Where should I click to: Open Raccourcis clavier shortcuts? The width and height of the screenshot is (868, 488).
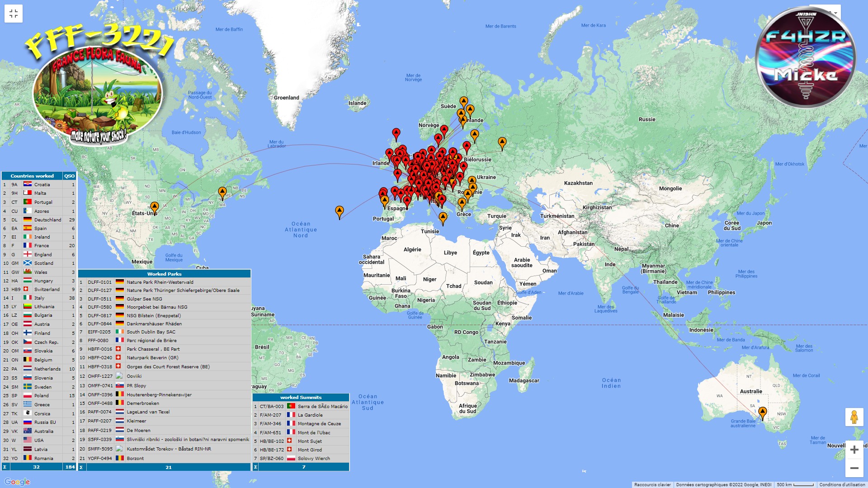coord(652,484)
